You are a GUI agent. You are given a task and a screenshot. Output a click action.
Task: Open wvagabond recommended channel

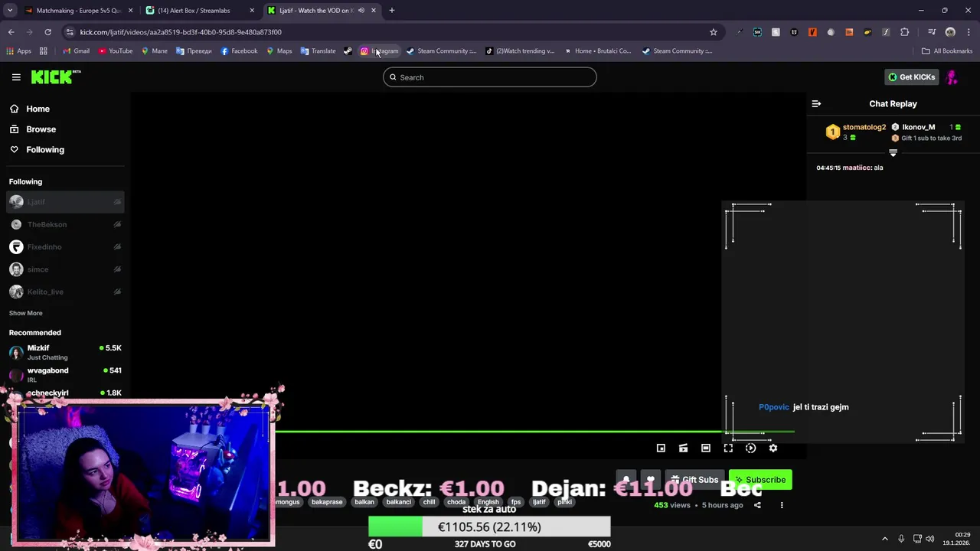point(65,374)
